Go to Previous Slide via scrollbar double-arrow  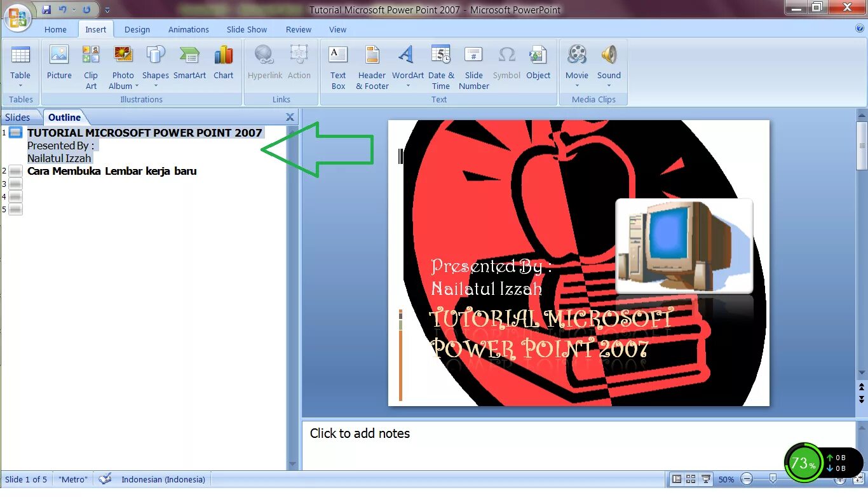[862, 386]
